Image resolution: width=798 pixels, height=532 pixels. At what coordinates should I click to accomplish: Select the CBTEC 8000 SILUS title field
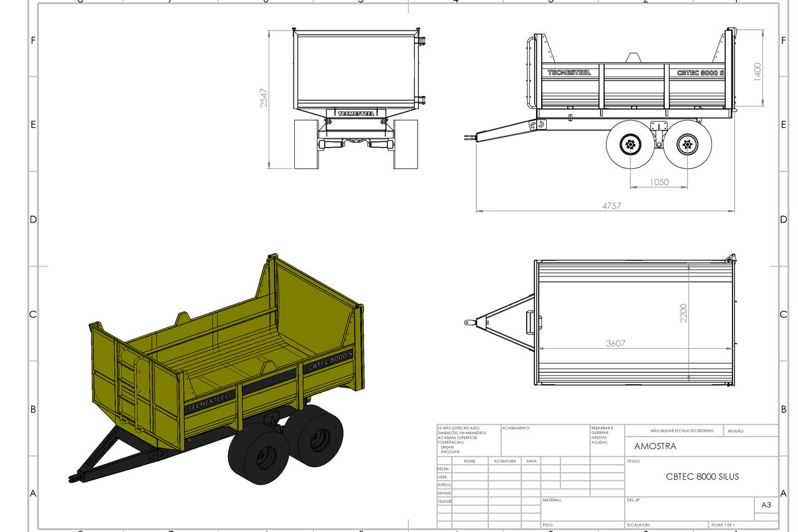tap(702, 477)
